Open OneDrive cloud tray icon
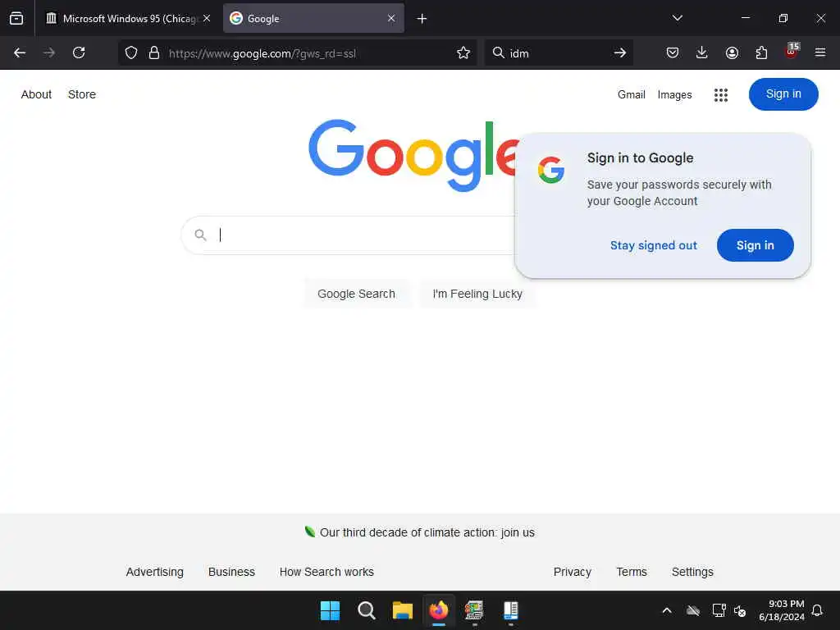Screen dimensions: 840x630 (693, 610)
